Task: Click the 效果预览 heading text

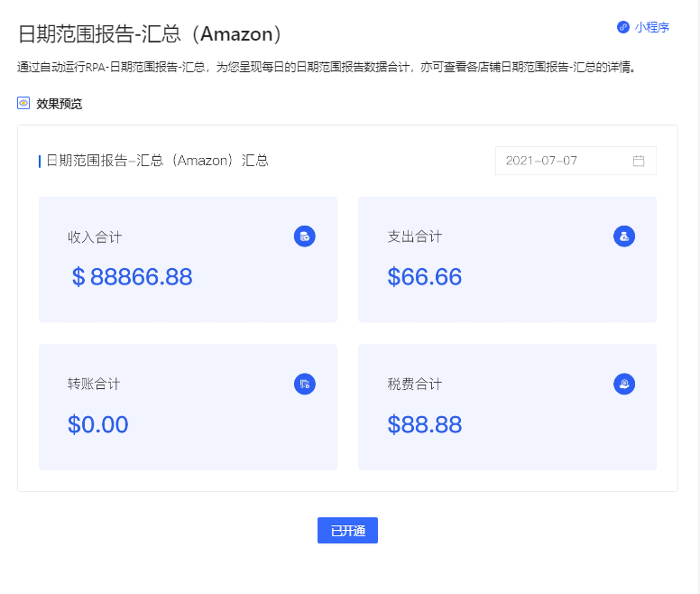Action: pos(59,104)
